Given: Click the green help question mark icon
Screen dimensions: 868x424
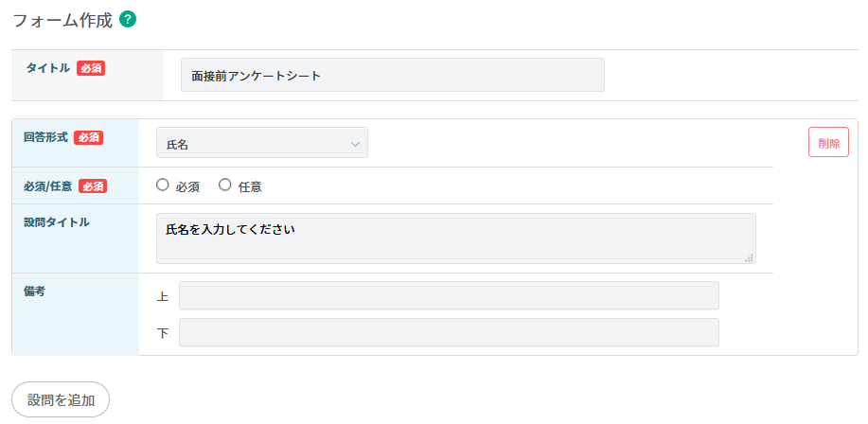Looking at the screenshot, I should point(128,18).
